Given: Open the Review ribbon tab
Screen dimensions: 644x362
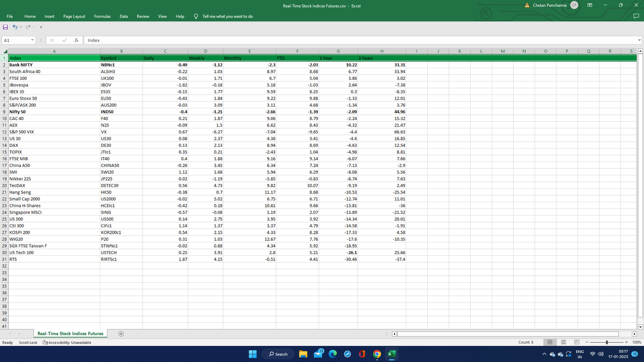Looking at the screenshot, I should click(x=143, y=17).
